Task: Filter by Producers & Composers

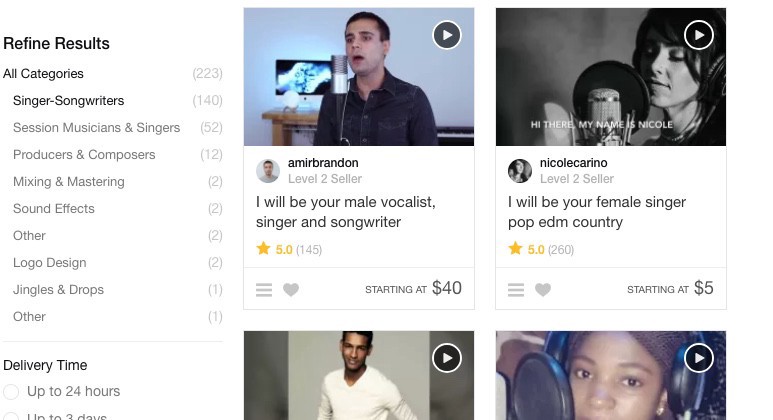Action: tap(84, 155)
